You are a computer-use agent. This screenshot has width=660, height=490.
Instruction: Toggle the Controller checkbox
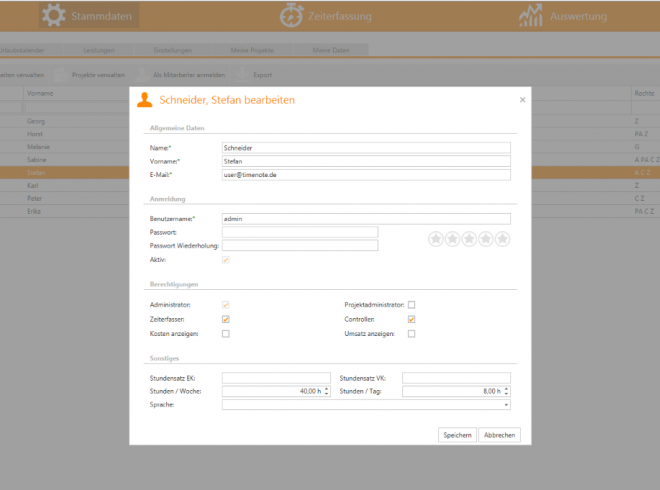411,319
